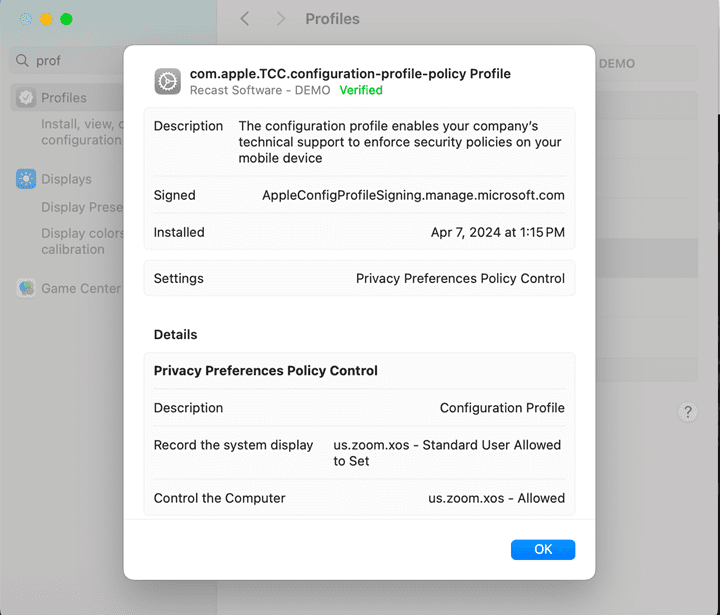
Task: Open Displays settings in the sidebar
Action: point(66,179)
